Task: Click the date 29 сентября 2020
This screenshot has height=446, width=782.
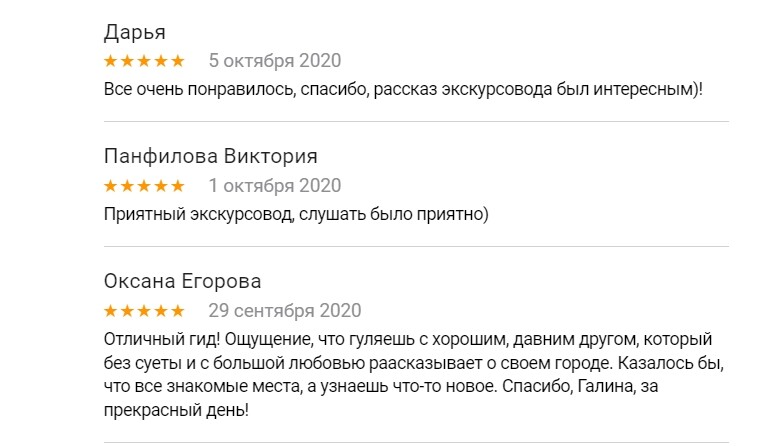Action: pos(284,311)
